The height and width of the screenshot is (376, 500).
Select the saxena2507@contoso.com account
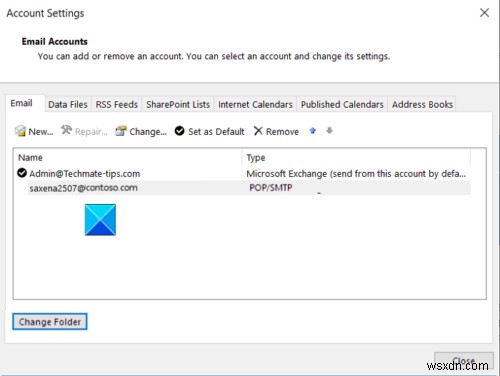click(x=83, y=188)
